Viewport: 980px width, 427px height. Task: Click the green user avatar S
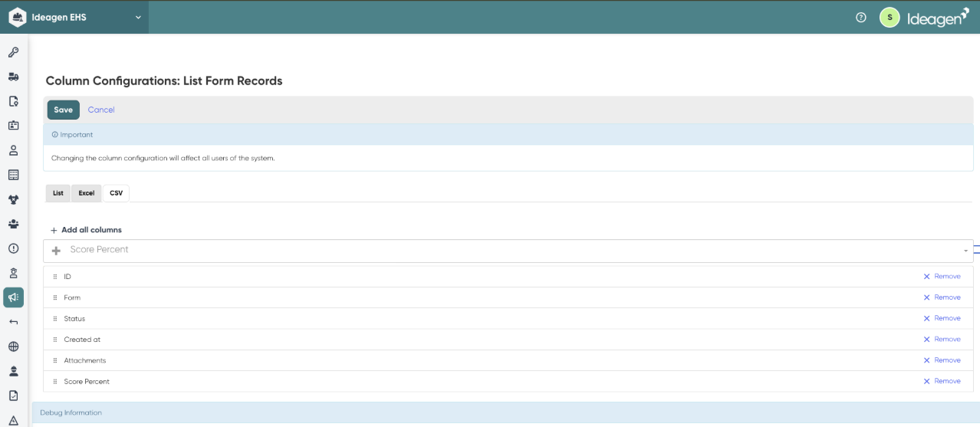890,18
